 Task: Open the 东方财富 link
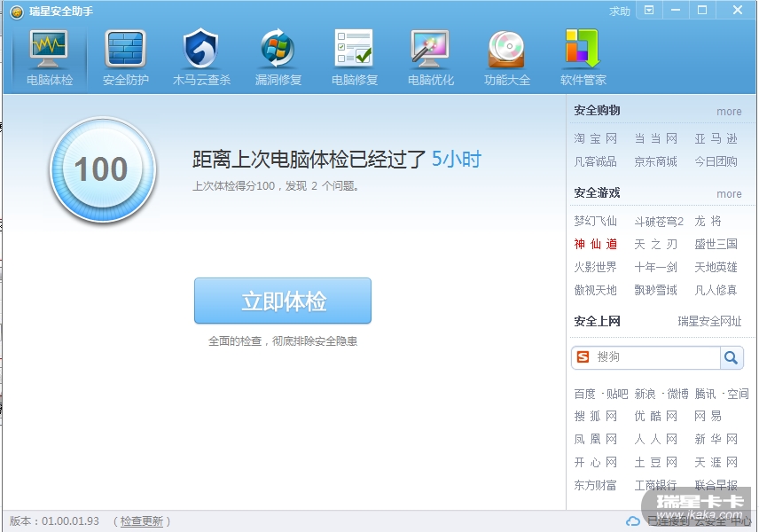coord(595,485)
